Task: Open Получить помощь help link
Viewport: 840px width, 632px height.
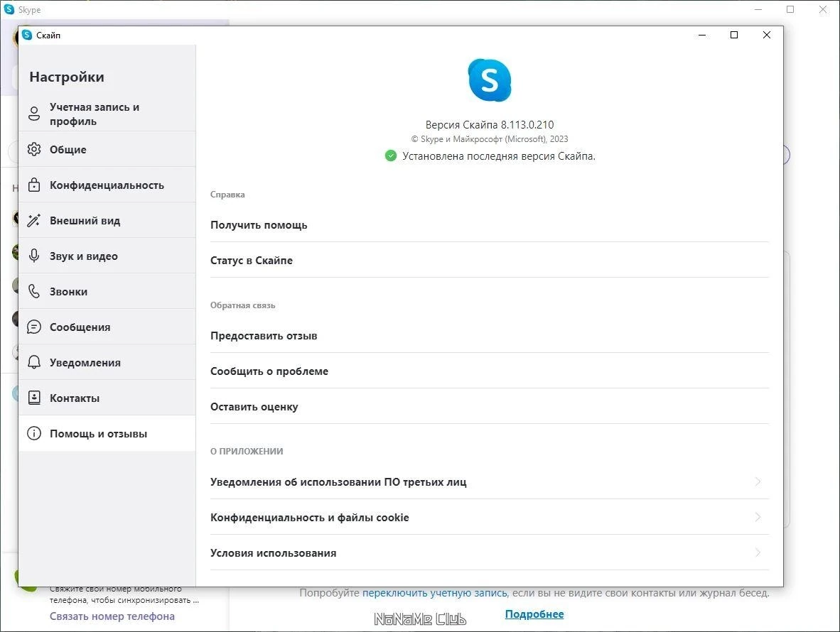Action: (x=490, y=225)
